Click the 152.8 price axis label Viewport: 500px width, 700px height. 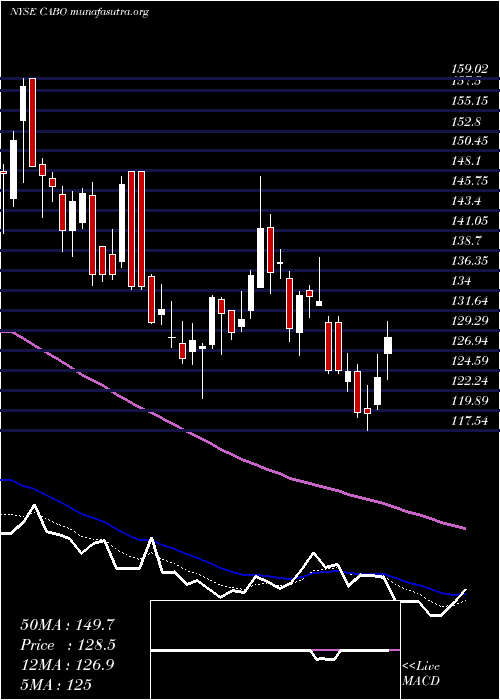(465, 122)
